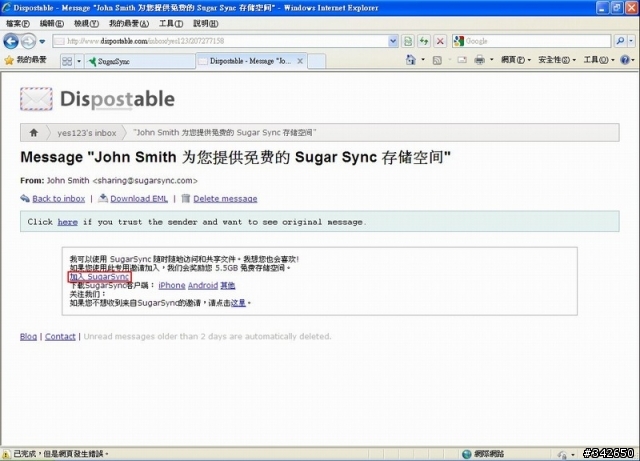Open the 網頁(P) command bar menu
This screenshot has height=461, width=640.
click(x=516, y=60)
